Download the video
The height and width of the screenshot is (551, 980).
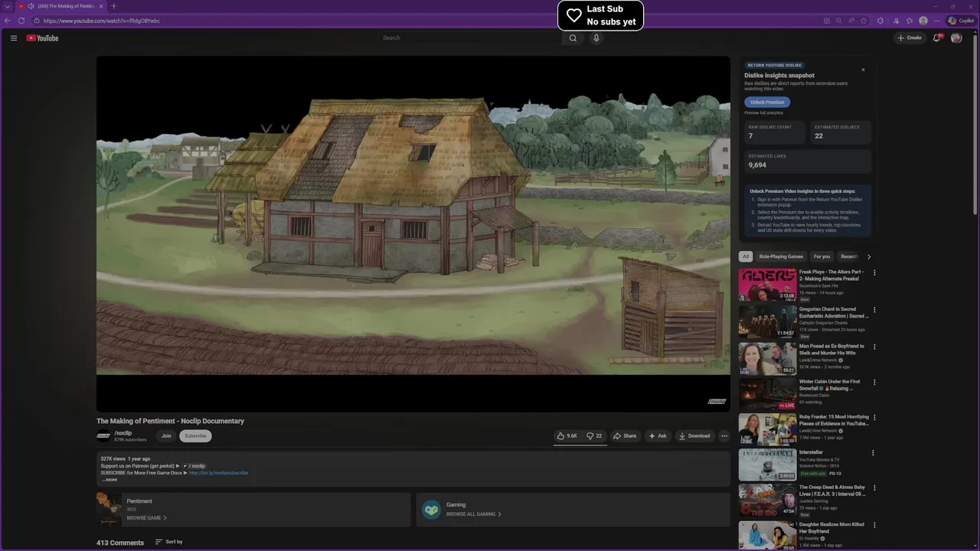[x=694, y=435]
